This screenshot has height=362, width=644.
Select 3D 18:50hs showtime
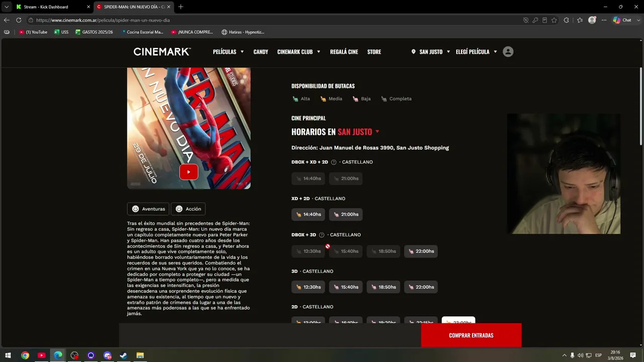point(383,287)
